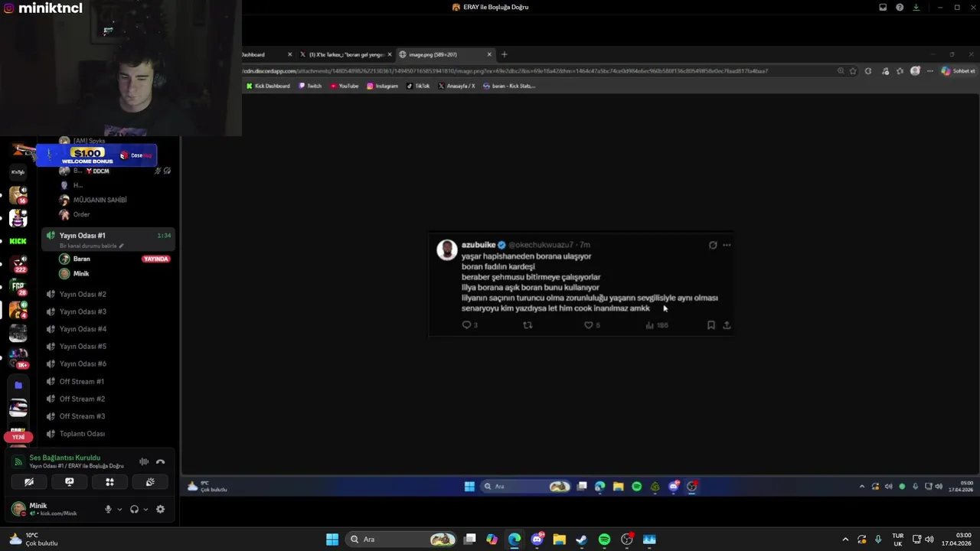Open Microsoft Edge on bottom taskbar
Viewport: 980px width, 551px height.
coord(514,540)
